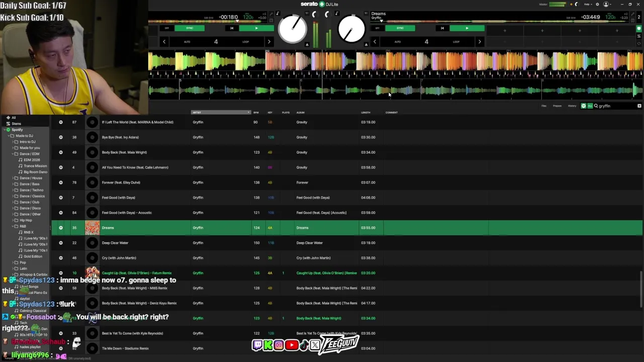Open the Prepare panel
This screenshot has width=644, height=362.
coord(557,106)
